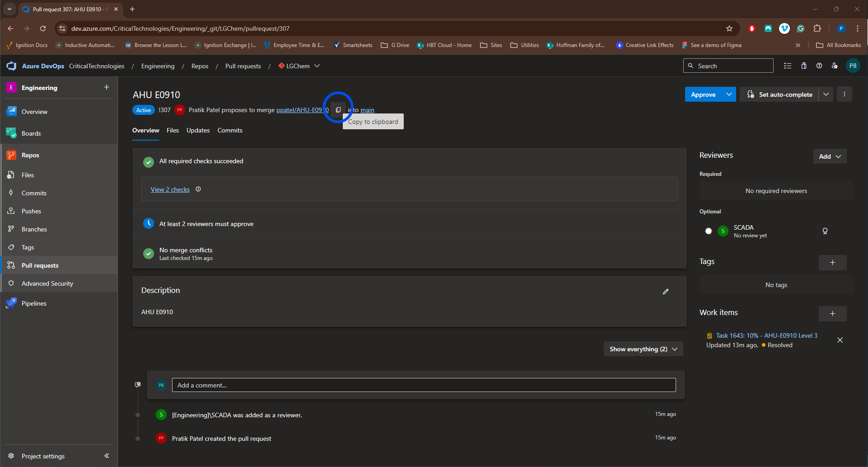Open the Set auto-complete options dropdown
This screenshot has height=467, width=868.
pyautogui.click(x=826, y=94)
